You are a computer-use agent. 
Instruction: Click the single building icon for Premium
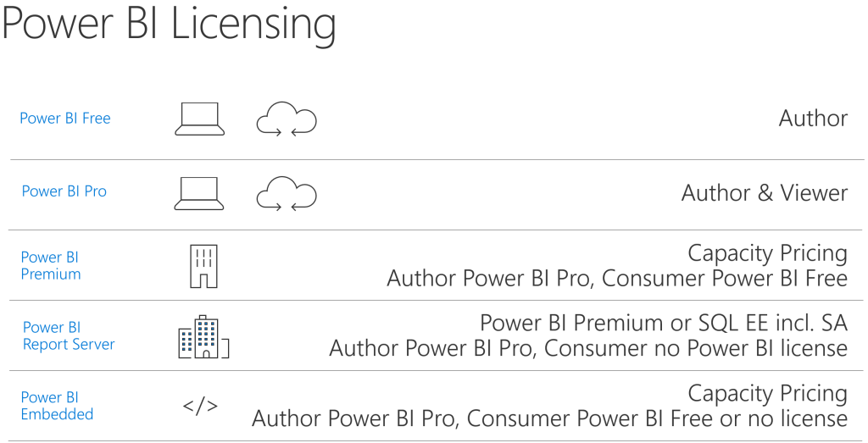[x=203, y=265]
